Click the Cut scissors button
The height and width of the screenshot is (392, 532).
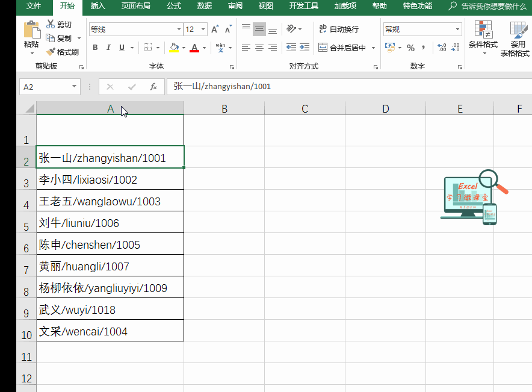[59, 25]
